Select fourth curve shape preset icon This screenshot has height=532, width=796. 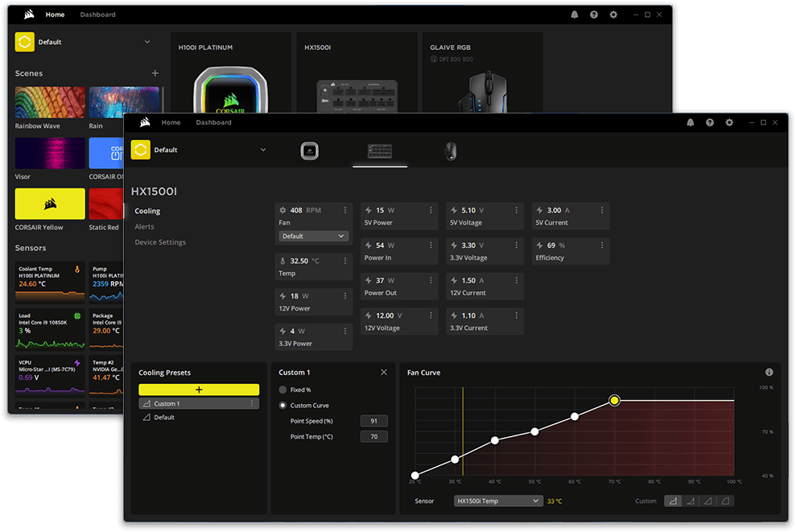(x=725, y=501)
